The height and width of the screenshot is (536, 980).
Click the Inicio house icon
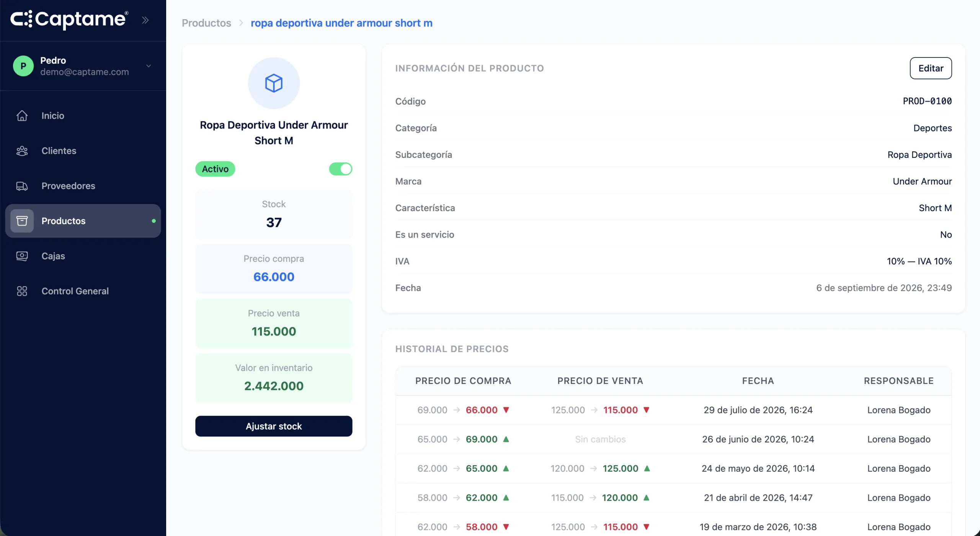pos(22,116)
